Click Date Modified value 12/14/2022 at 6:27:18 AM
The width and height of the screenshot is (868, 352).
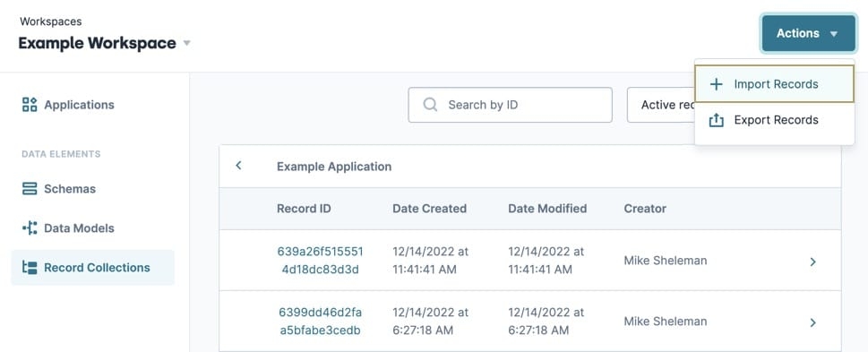coord(546,322)
